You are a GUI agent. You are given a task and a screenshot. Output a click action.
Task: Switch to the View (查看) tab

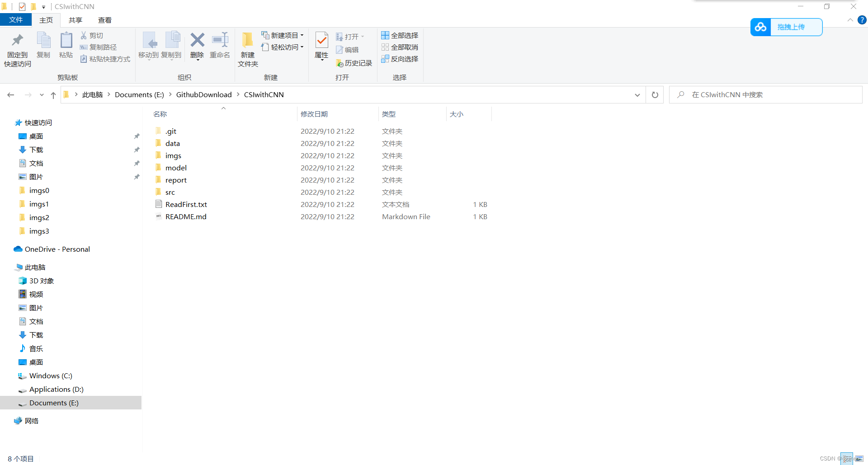(x=105, y=20)
